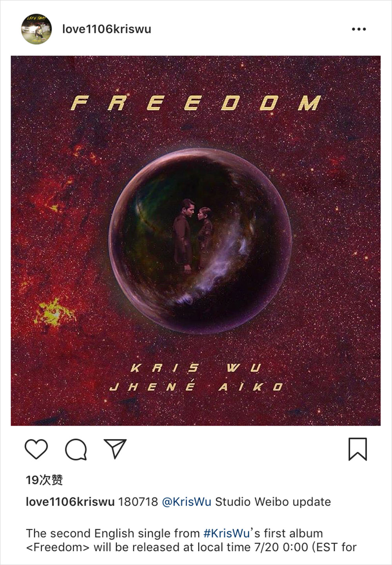Viewport: 392px width, 565px height.
Task: Tap the couple inside the planet sphere
Action: point(193,235)
